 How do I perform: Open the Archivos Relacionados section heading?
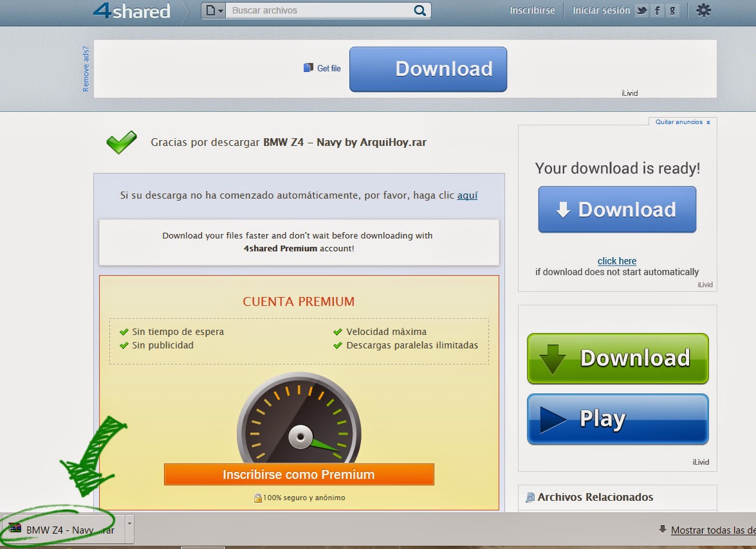pyautogui.click(x=595, y=497)
